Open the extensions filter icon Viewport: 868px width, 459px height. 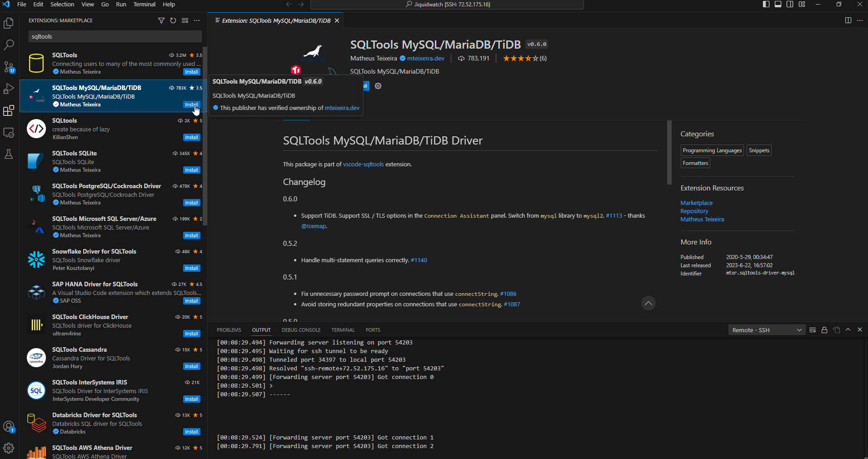[x=162, y=20]
